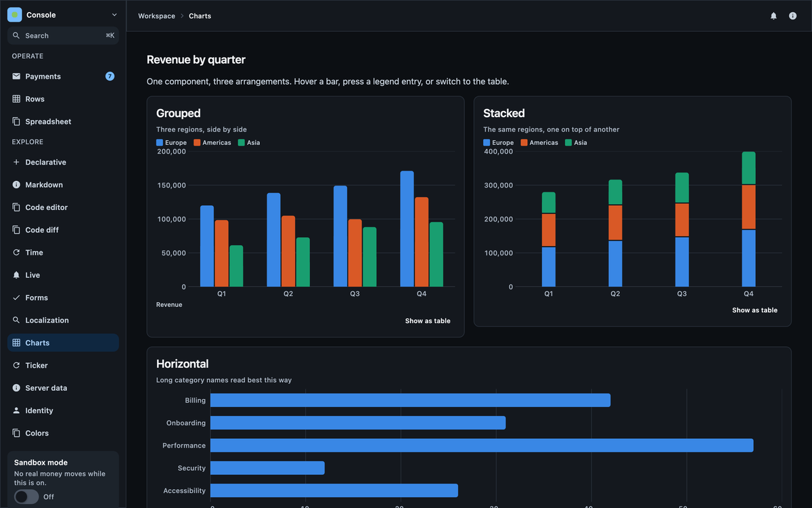Click the Localization magnifier icon
812x508 pixels.
(16, 320)
